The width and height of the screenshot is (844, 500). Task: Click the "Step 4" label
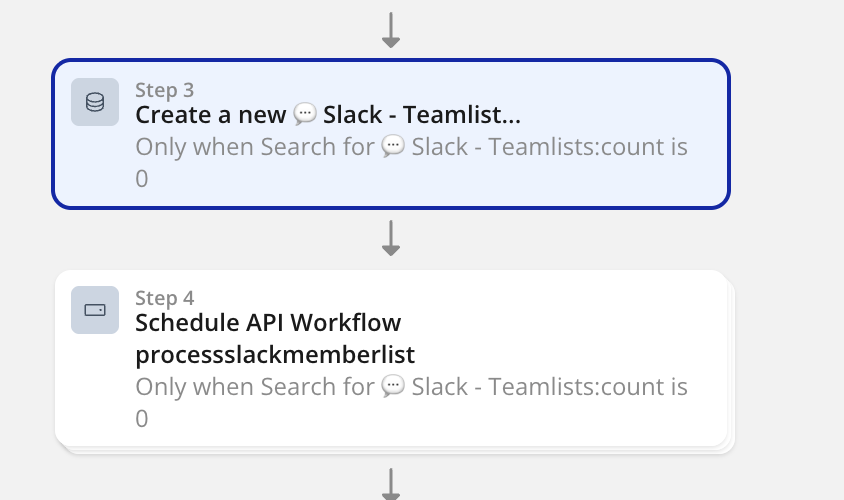click(x=164, y=298)
